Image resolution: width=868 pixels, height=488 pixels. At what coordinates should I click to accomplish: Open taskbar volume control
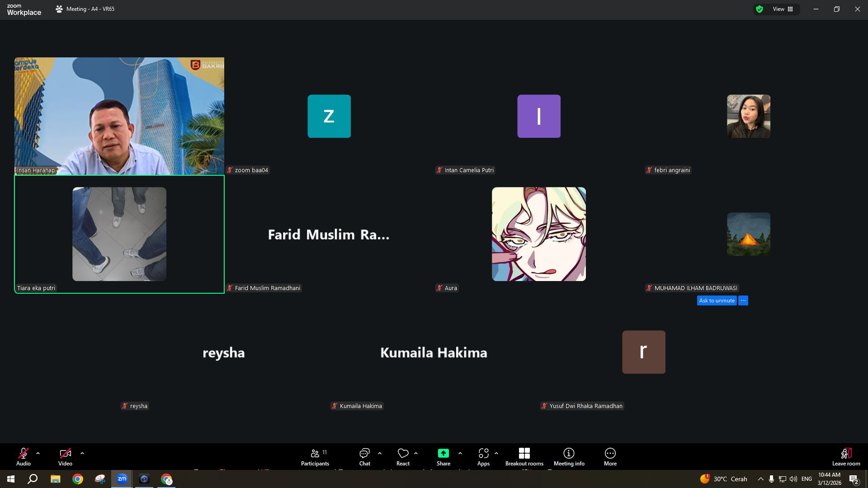click(793, 479)
